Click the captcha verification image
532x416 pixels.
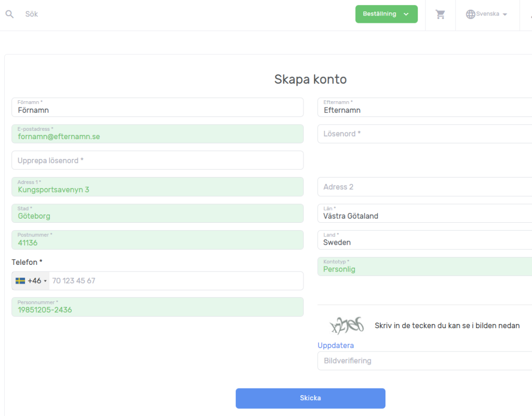[x=347, y=326]
